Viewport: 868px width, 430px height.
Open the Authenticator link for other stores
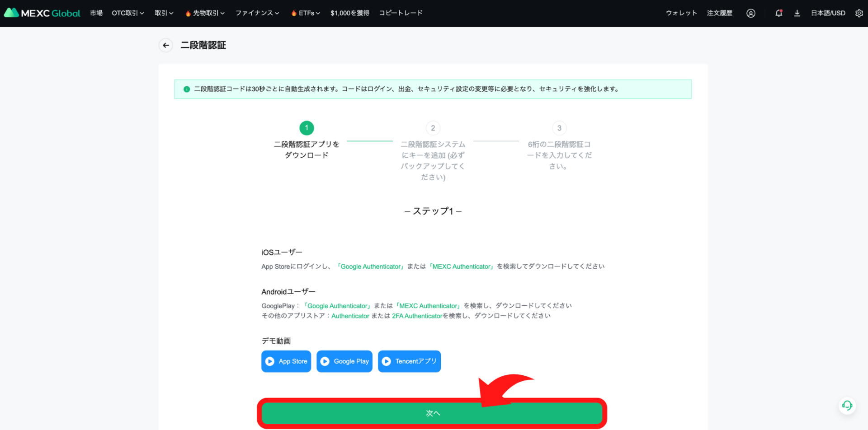click(x=350, y=316)
